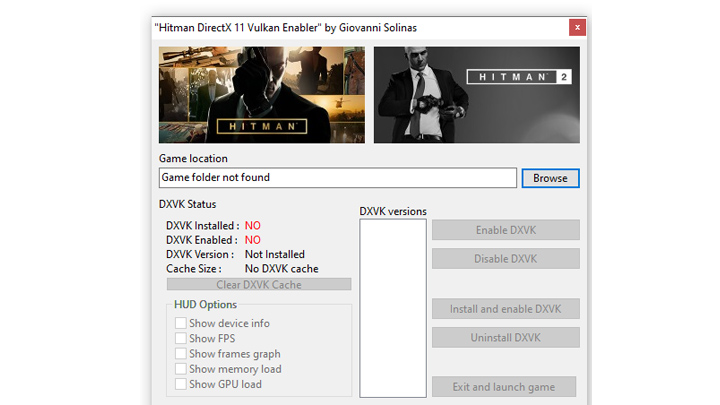The image size is (720, 405).
Task: Click the 'Game location' label
Action: (193, 158)
